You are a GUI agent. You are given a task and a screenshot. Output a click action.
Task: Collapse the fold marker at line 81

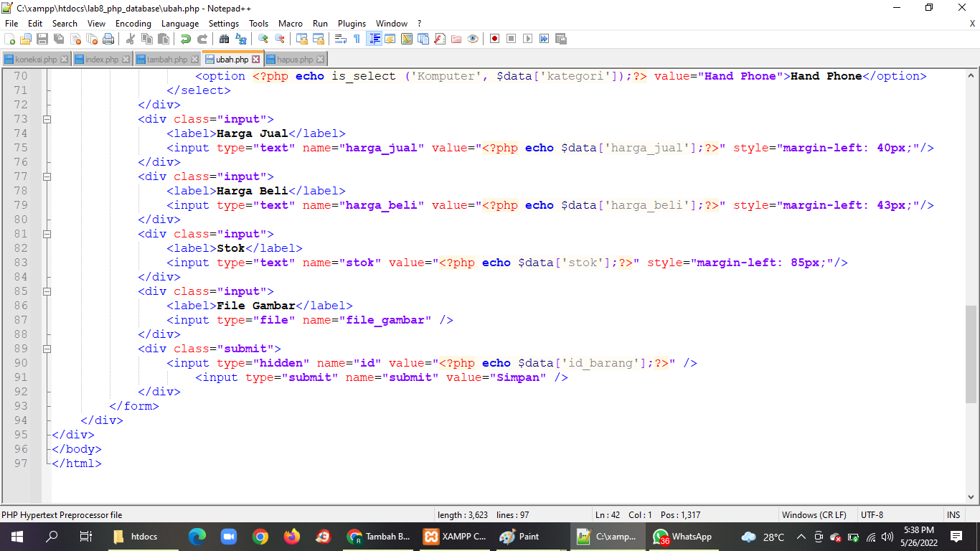(47, 234)
